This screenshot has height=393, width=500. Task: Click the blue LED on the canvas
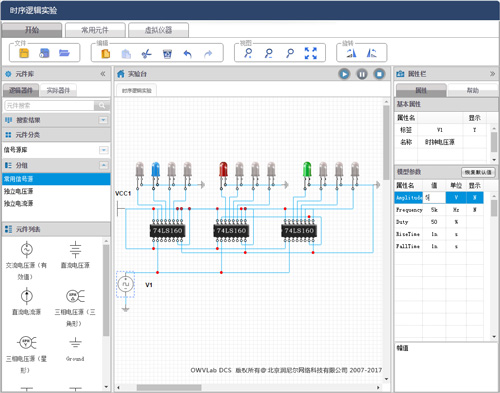tap(155, 170)
